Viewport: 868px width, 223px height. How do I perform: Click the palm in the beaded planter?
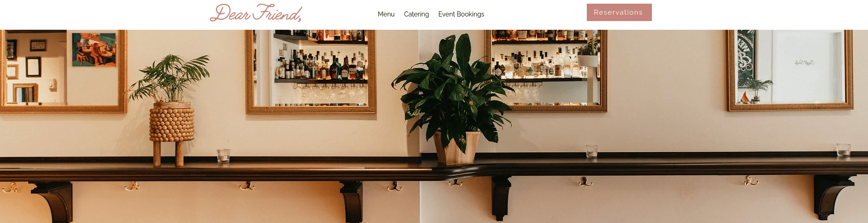(x=169, y=78)
